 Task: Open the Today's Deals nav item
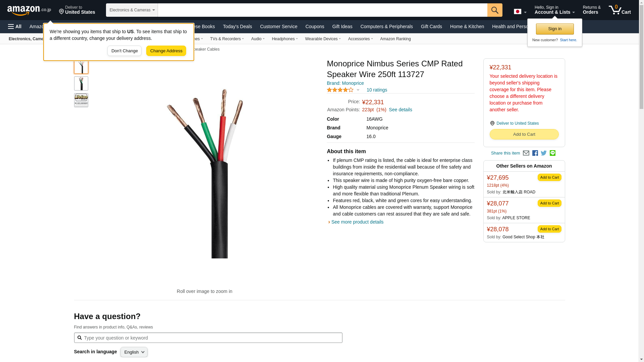click(x=237, y=26)
